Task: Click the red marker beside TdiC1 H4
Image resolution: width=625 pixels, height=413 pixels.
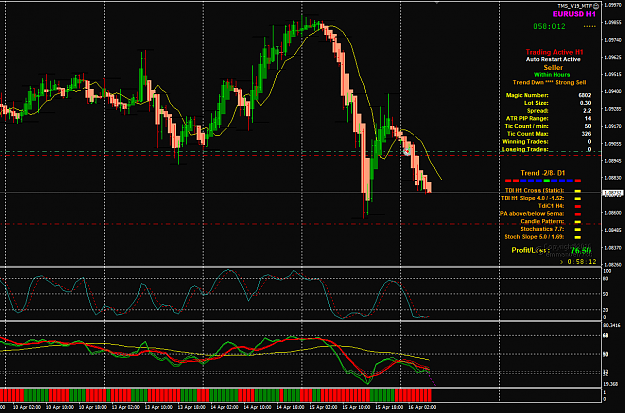Action: tap(578, 206)
